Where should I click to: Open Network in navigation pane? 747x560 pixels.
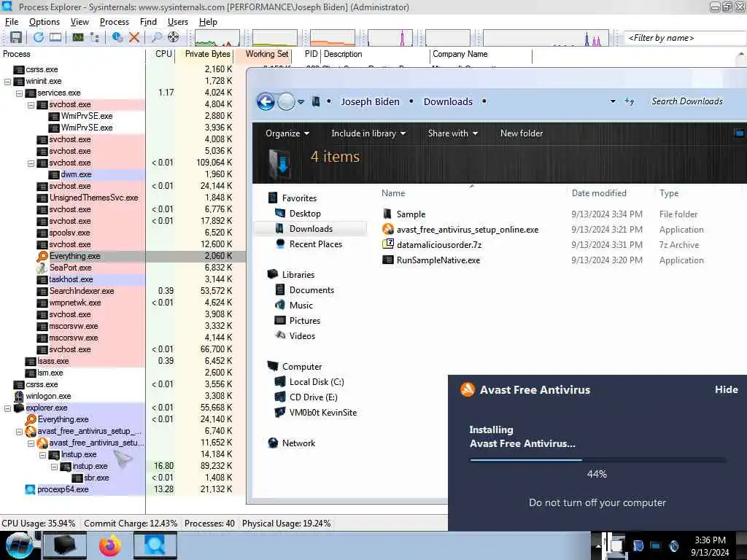click(x=298, y=443)
